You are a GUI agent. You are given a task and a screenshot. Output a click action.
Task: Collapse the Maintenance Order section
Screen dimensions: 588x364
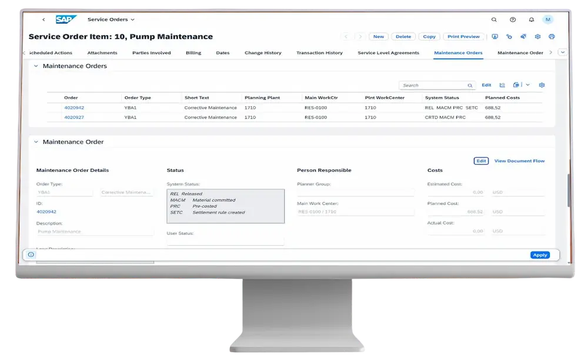click(x=36, y=142)
